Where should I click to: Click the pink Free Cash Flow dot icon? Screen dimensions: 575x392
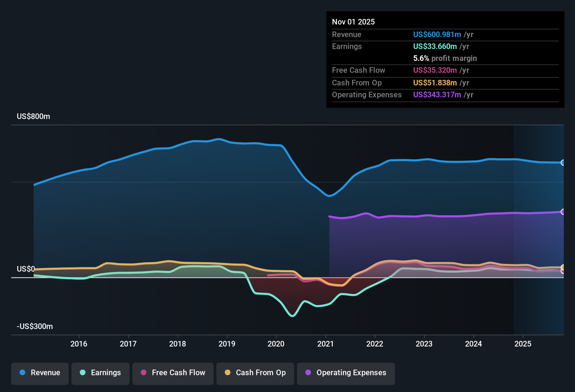click(144, 373)
